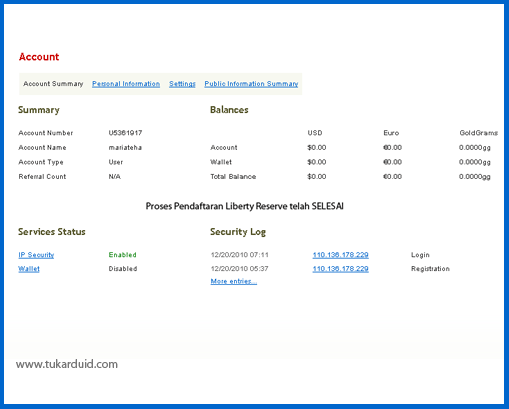Click the Services Status heading
Viewport: 509px width, 409px height.
52,232
